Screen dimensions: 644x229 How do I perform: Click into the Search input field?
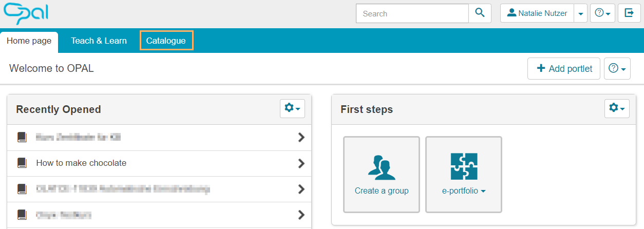point(412,14)
